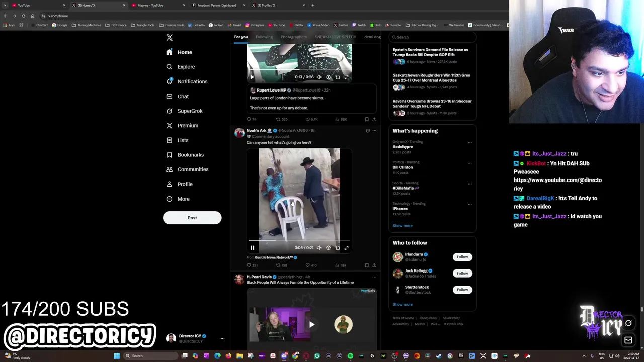Like the Rupert Lowe post
This screenshot has height=362, width=644.
click(x=311, y=119)
